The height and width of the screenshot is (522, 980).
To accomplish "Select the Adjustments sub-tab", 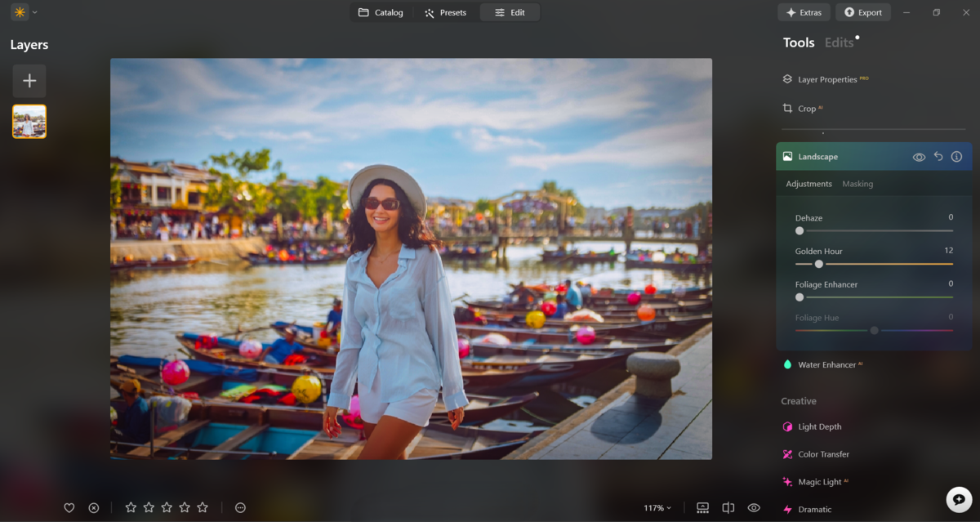I will 808,184.
